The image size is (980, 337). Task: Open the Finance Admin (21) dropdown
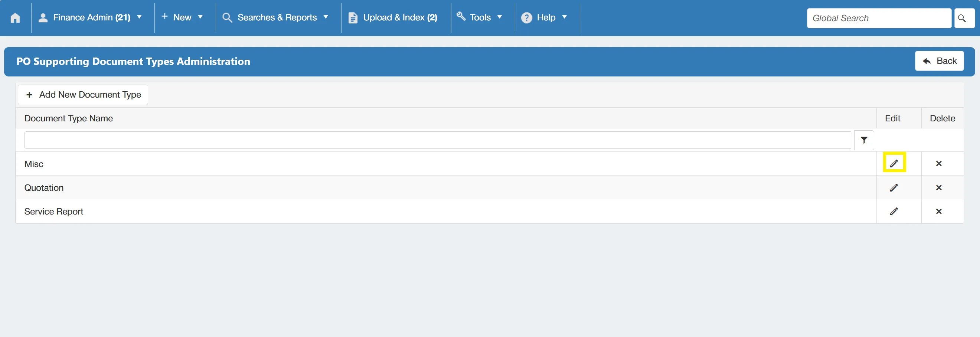(x=91, y=17)
